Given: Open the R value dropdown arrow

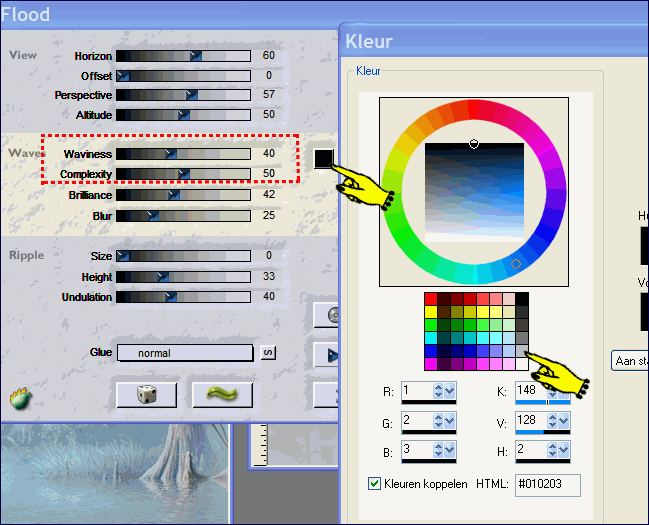Looking at the screenshot, I should [449, 390].
